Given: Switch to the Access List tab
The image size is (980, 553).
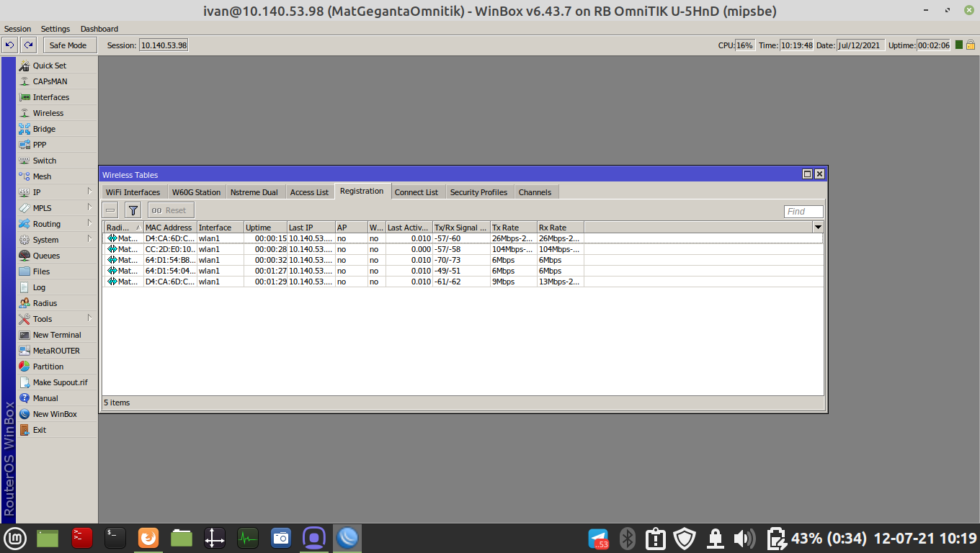Looking at the screenshot, I should pyautogui.click(x=309, y=192).
